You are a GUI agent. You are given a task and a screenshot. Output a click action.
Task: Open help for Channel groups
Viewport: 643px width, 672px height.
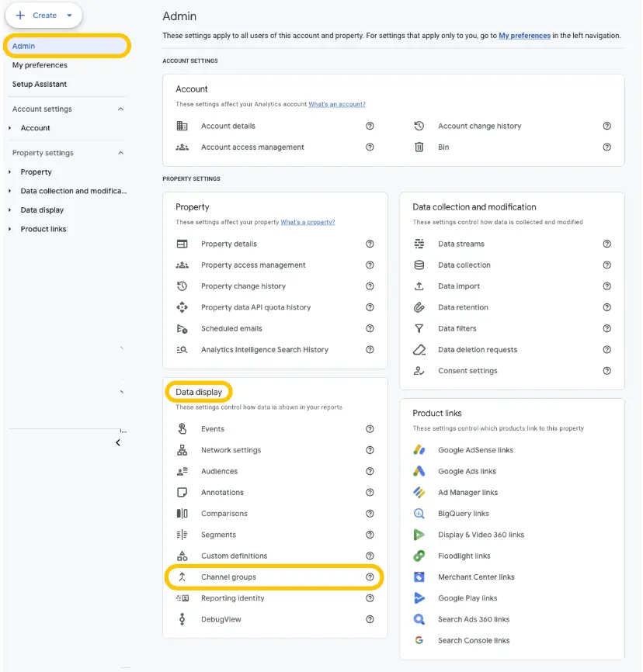(x=370, y=577)
